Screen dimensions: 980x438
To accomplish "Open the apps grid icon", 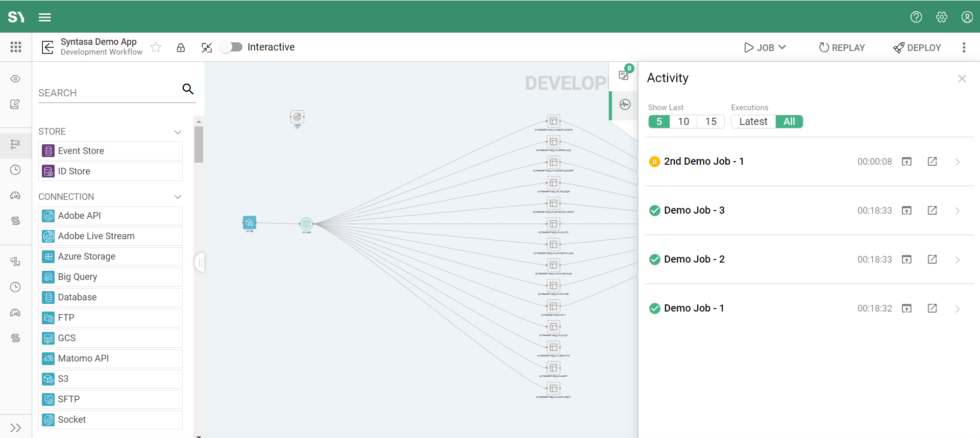I will tap(16, 47).
